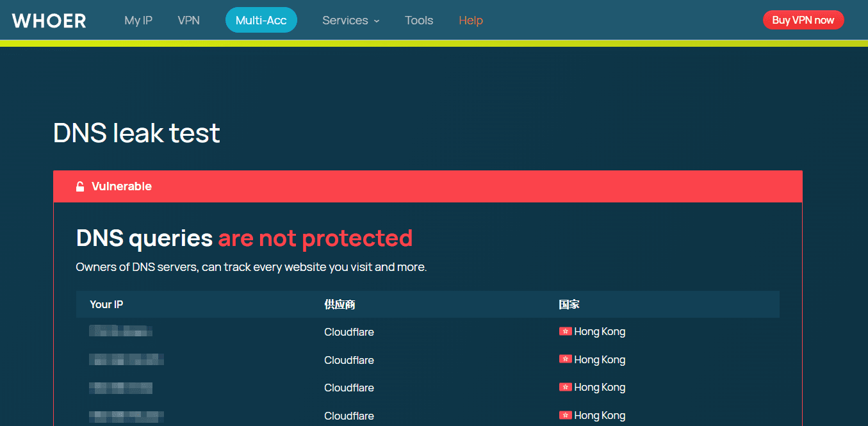
Task: Click the Your IP column header
Action: 106,304
